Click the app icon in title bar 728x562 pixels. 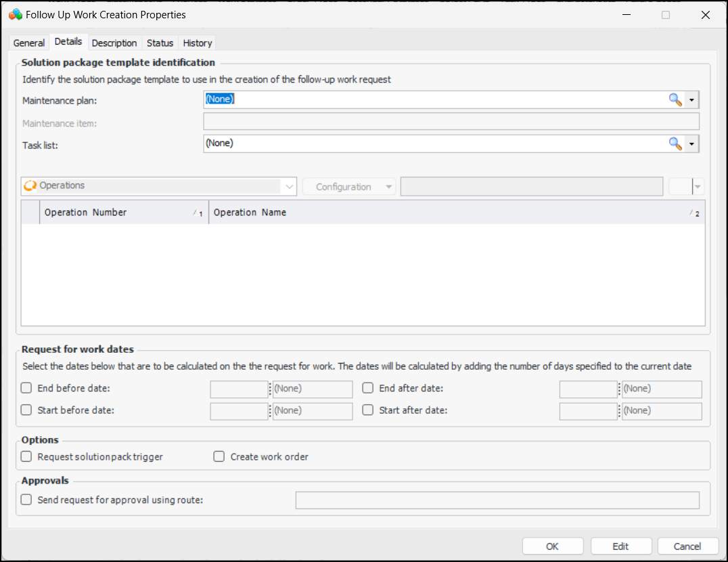point(15,14)
